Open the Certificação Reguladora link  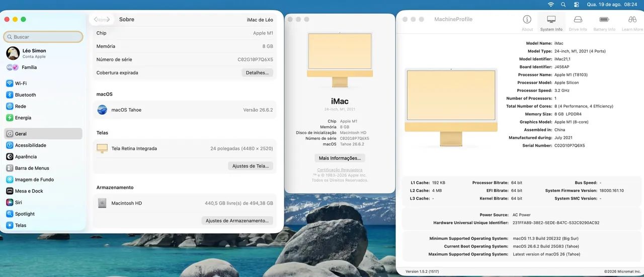pyautogui.click(x=340, y=170)
